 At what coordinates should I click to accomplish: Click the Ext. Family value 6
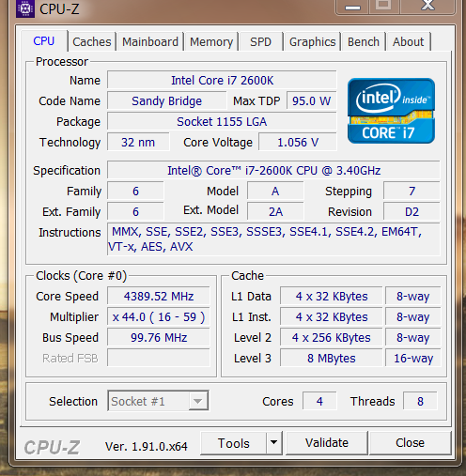click(135, 212)
